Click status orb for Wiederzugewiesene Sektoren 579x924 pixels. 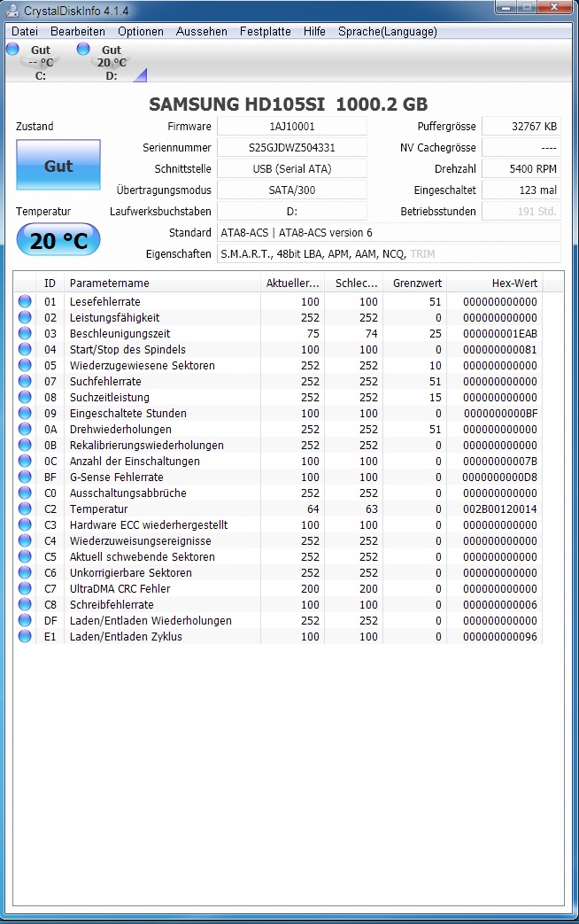pyautogui.click(x=25, y=365)
